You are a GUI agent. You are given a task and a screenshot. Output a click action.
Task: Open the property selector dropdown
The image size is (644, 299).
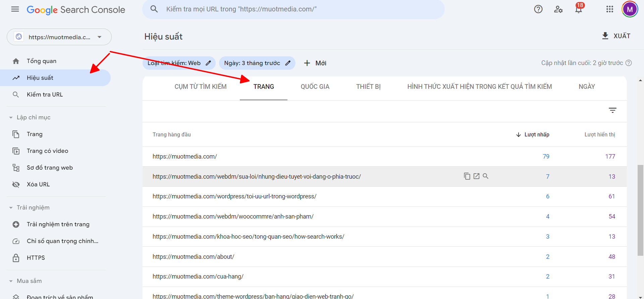click(59, 37)
